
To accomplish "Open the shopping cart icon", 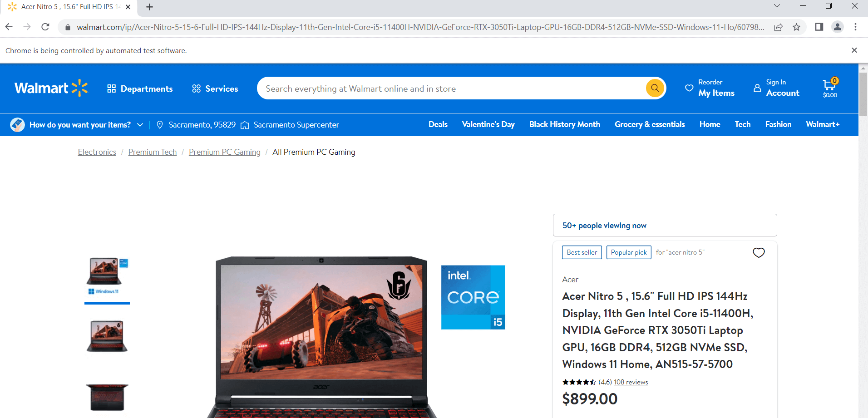I will point(830,88).
